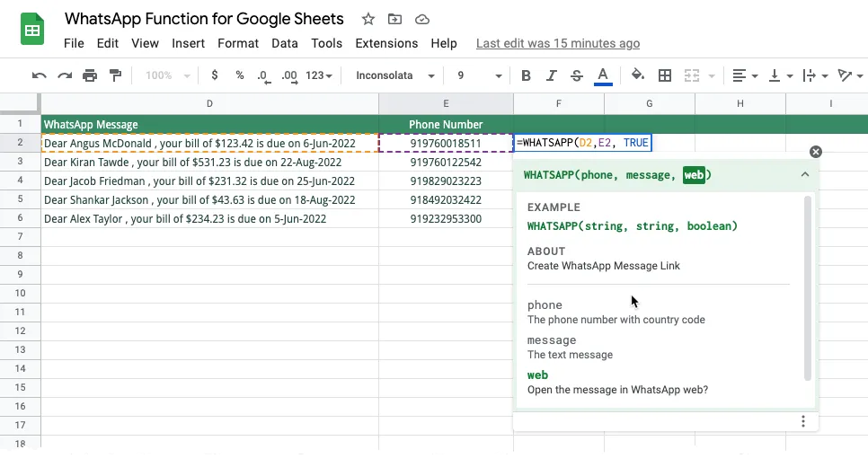Viewport: 868px width, 476px height.
Task: Click the move to folder icon
Action: 394,19
